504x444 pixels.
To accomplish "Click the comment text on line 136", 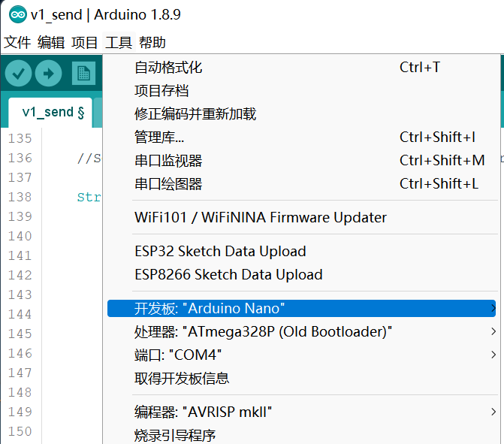I will 89,159.
